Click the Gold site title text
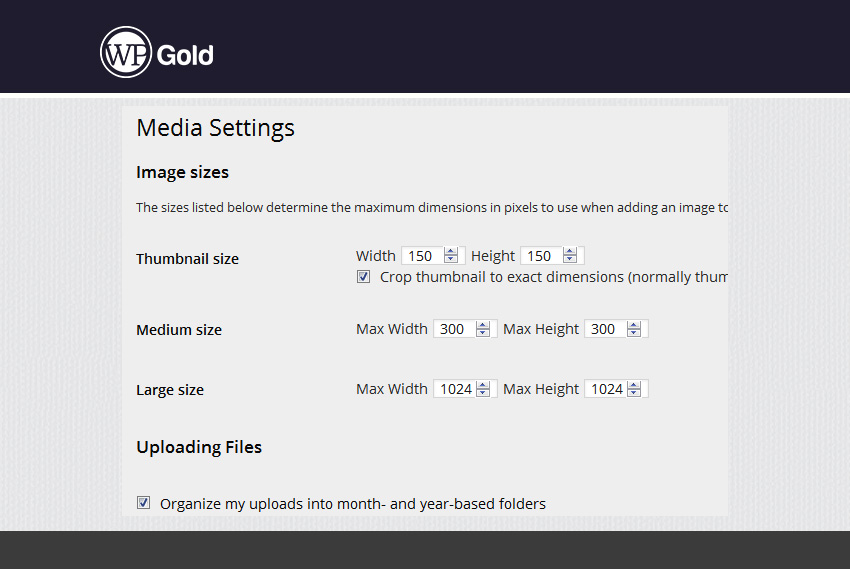 (185, 54)
